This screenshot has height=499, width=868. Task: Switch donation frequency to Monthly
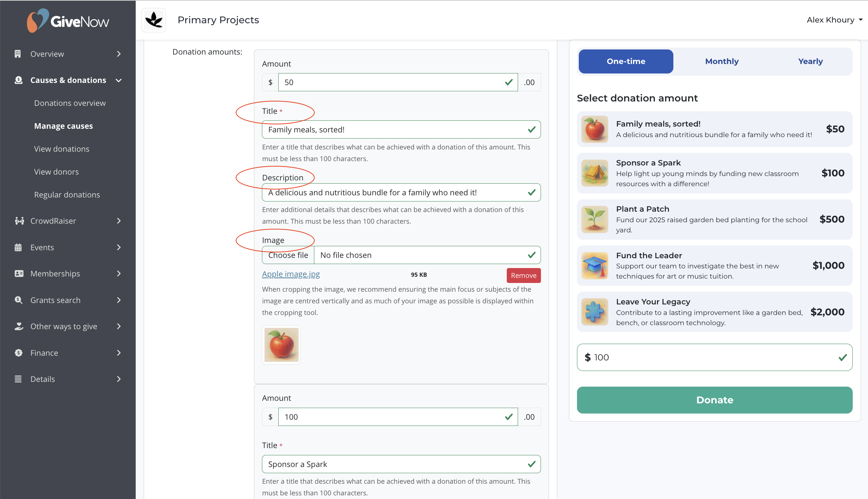click(x=722, y=61)
